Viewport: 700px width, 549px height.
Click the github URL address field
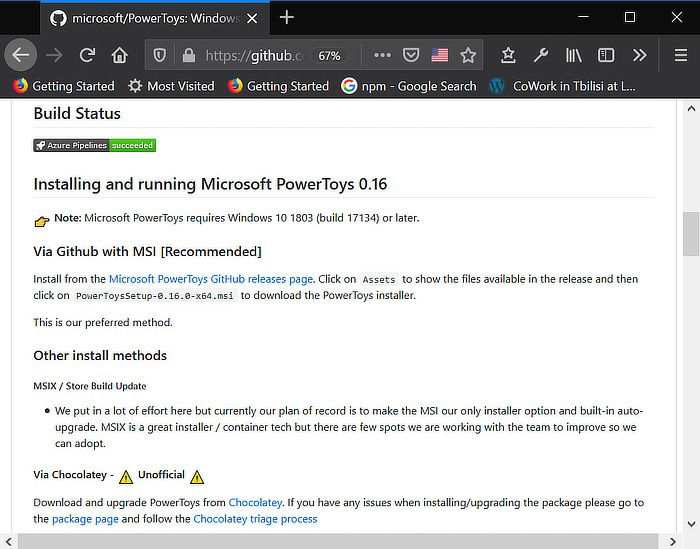(253, 56)
